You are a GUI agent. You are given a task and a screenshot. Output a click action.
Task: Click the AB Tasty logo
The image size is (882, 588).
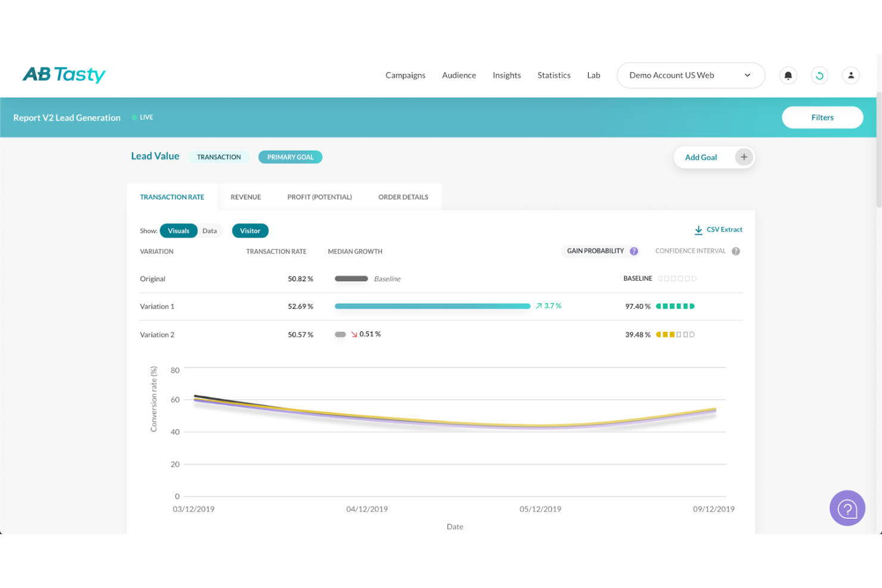point(64,74)
